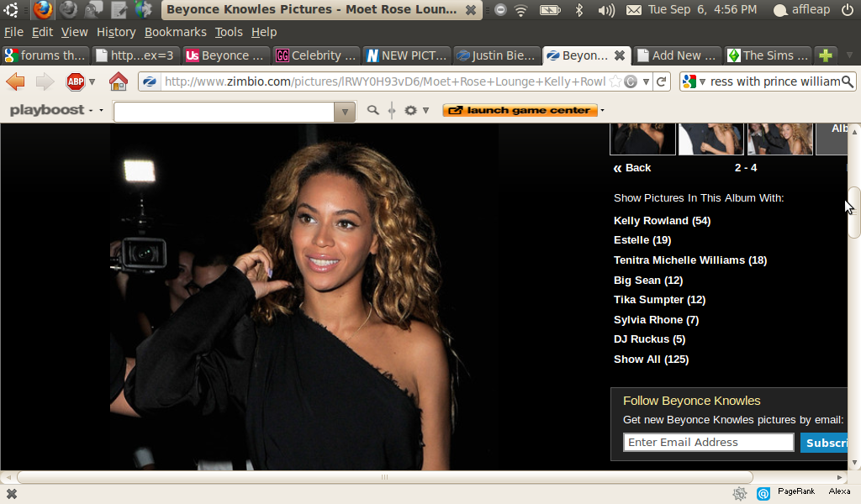The height and width of the screenshot is (504, 861).
Task: Show pictures with Kelly Rowland (54)
Action: click(x=663, y=220)
